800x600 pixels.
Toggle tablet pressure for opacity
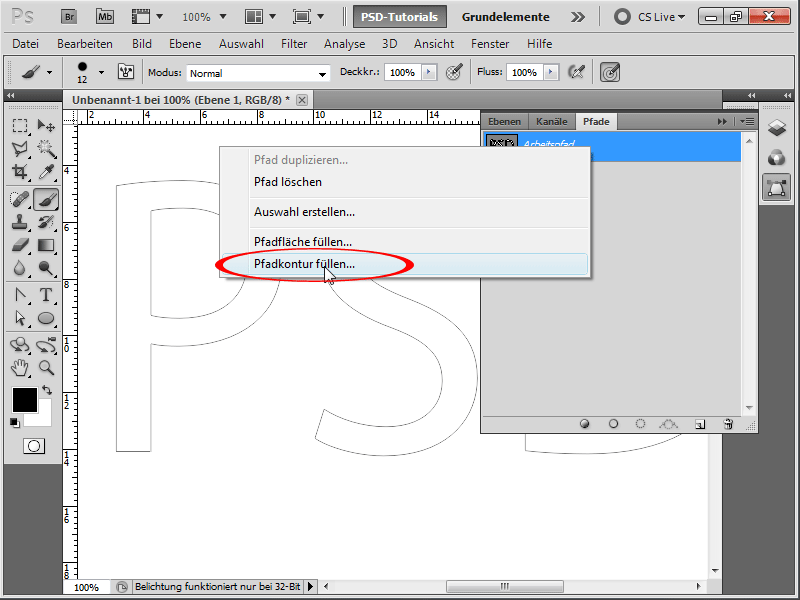pos(454,72)
